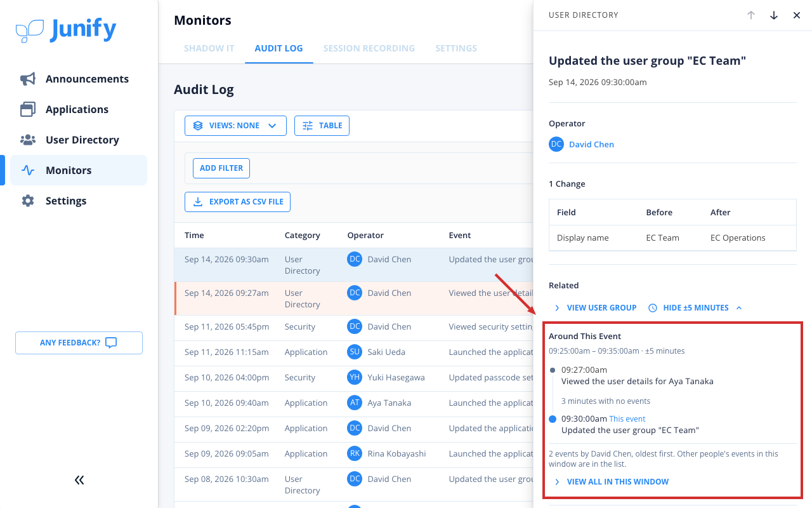812x508 pixels.
Task: Expand View All In This Window
Action: coord(611,482)
